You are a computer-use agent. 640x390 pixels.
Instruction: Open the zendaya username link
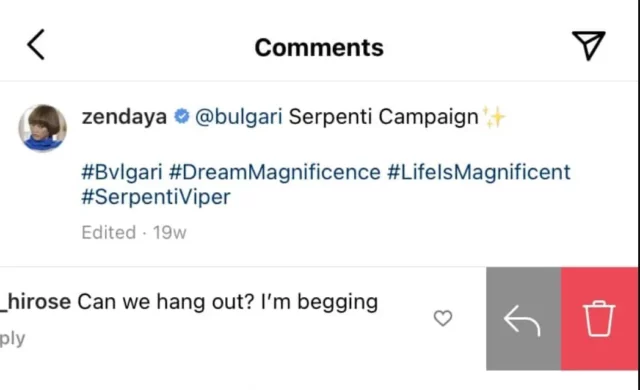124,117
